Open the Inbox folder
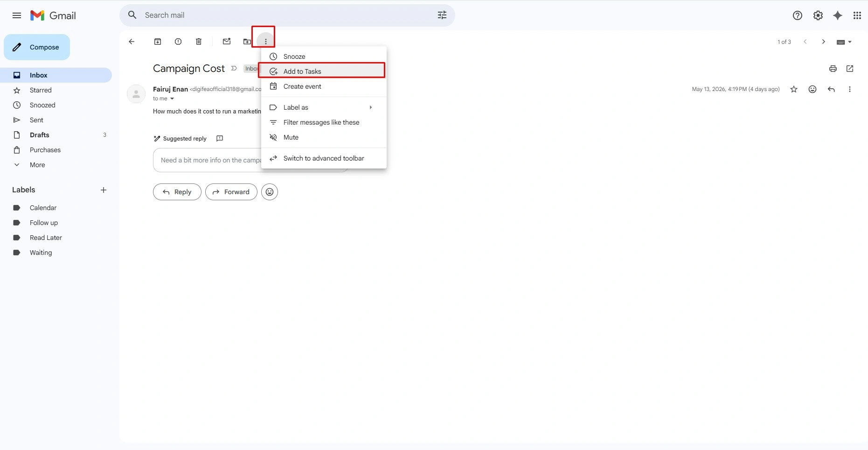The height and width of the screenshot is (450, 868). point(56,75)
